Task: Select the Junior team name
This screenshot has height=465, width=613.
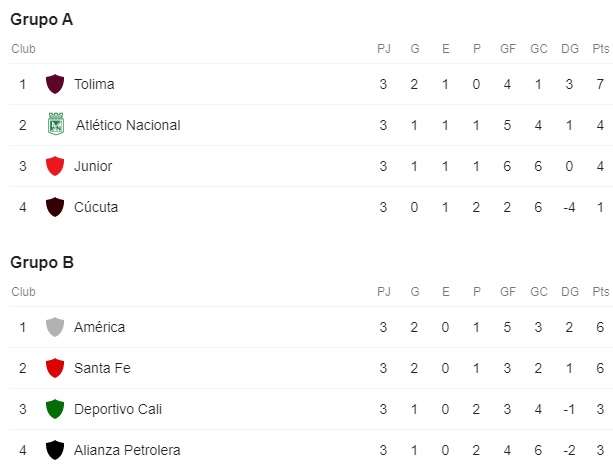Action: (x=93, y=166)
